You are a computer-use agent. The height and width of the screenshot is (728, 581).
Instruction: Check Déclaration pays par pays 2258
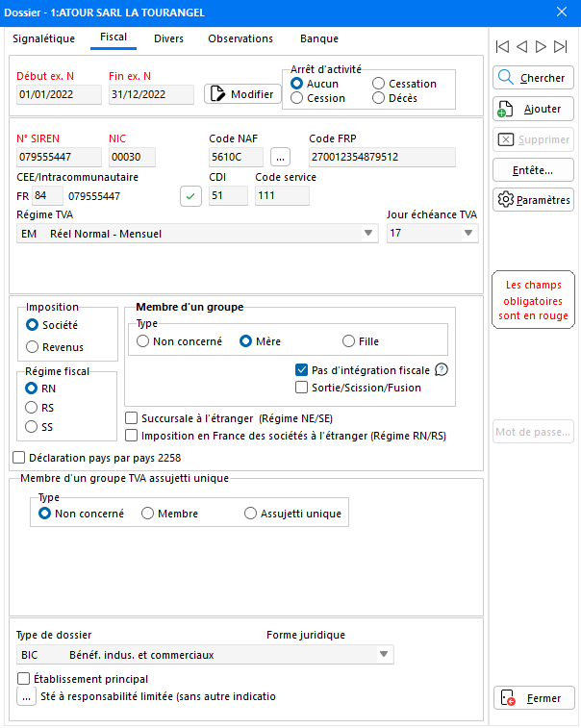pyautogui.click(x=19, y=458)
